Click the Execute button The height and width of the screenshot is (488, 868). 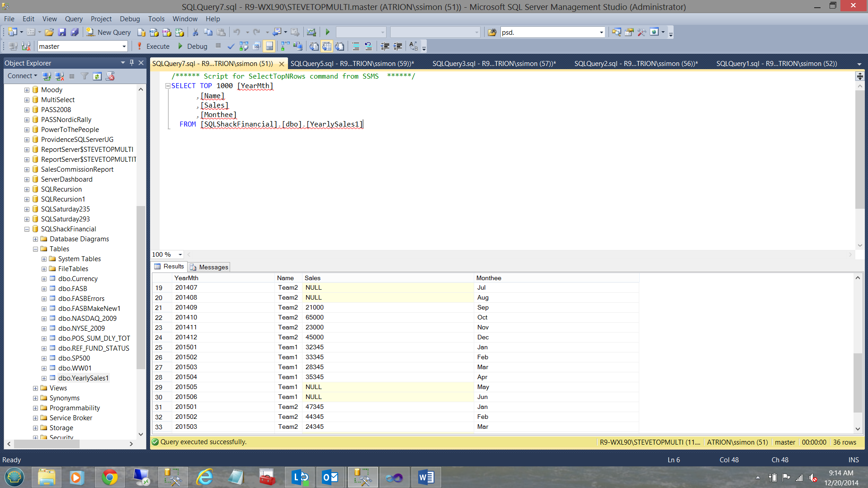click(x=153, y=46)
